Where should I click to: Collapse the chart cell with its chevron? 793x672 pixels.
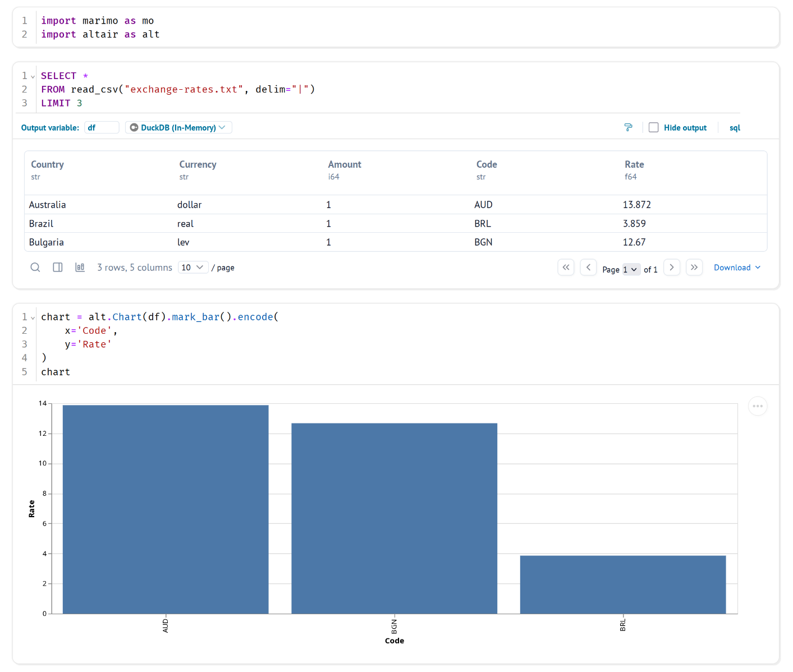(x=32, y=317)
